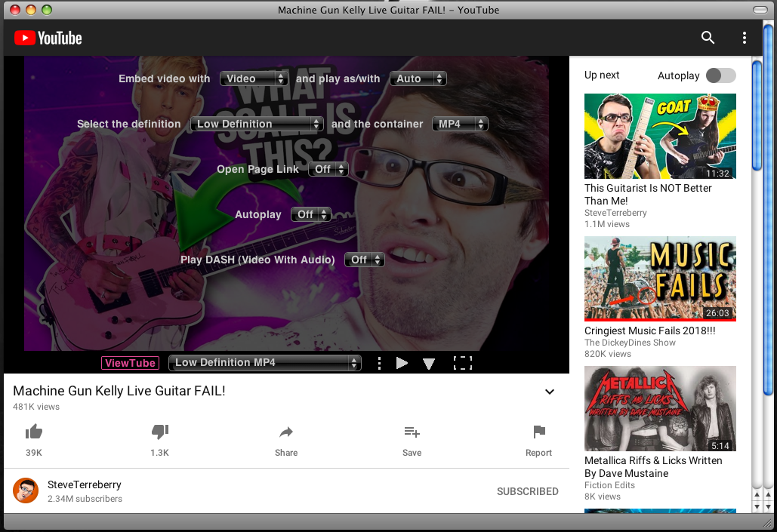Change ViewTube Autoplay Off dropdown
This screenshot has width=777, height=532.
[310, 214]
